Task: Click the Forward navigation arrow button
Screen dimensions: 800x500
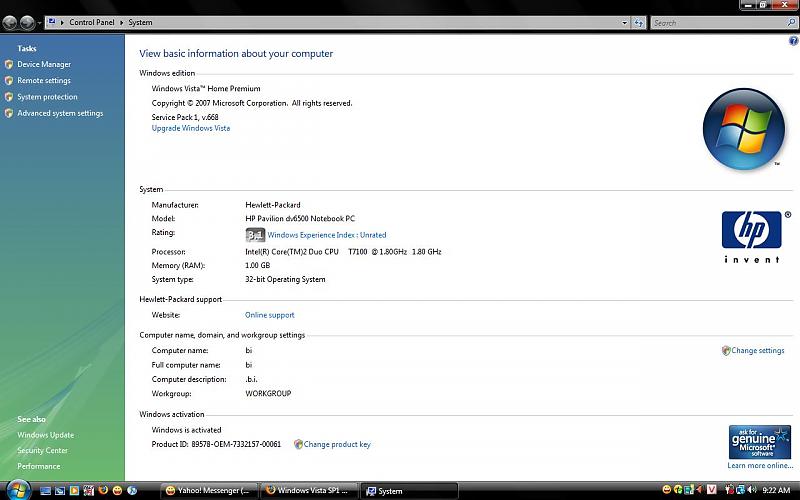Action: 27,21
